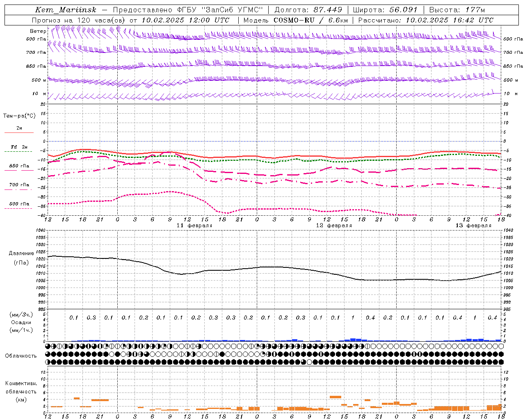Viewport: 525px width, 420px height.
Task: Click the 1040 tick on left pressure axis
Action: (41, 231)
